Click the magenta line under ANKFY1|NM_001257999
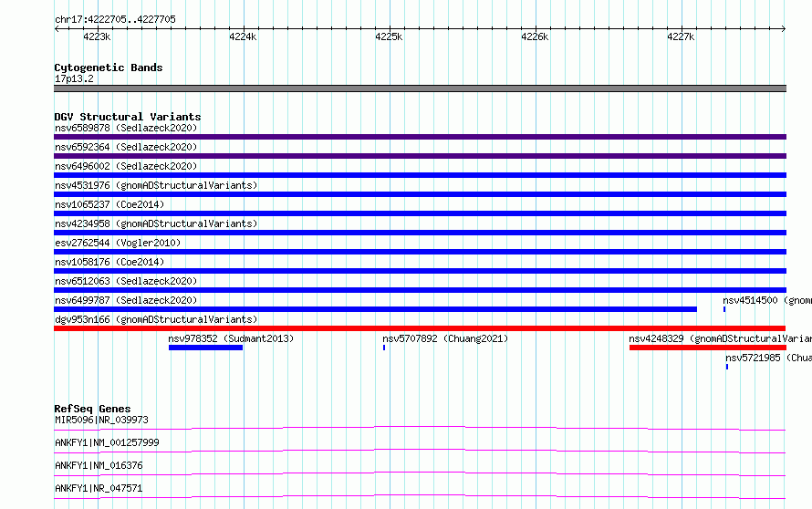This screenshot has height=509, width=812. [x=420, y=451]
